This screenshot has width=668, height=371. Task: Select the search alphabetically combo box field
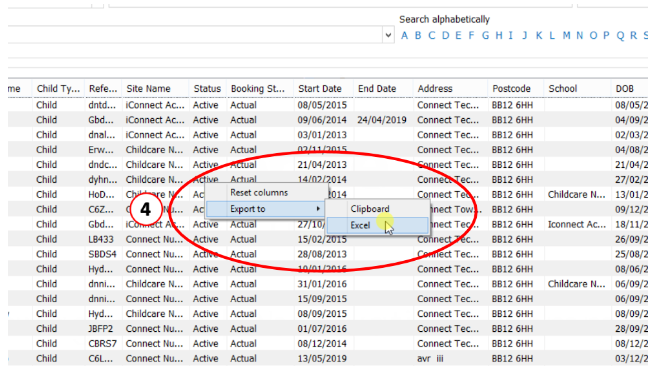196,35
